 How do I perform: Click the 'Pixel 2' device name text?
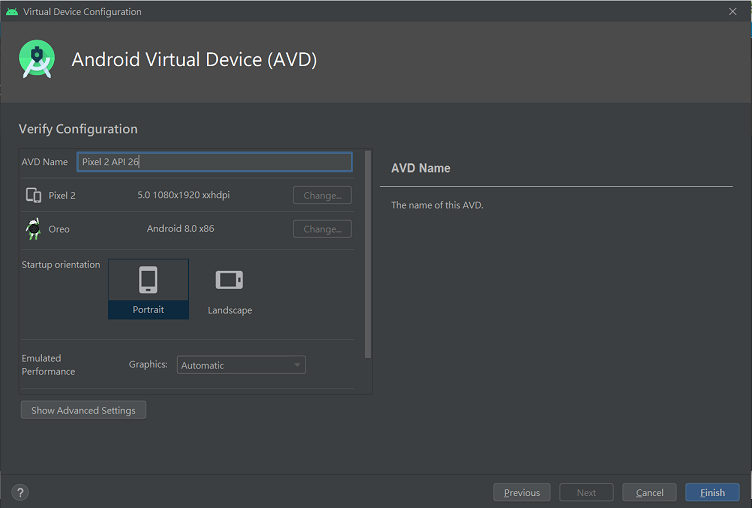(62, 195)
